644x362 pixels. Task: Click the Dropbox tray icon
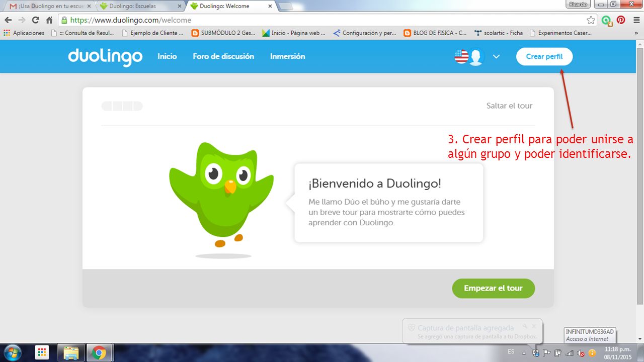[536, 353]
